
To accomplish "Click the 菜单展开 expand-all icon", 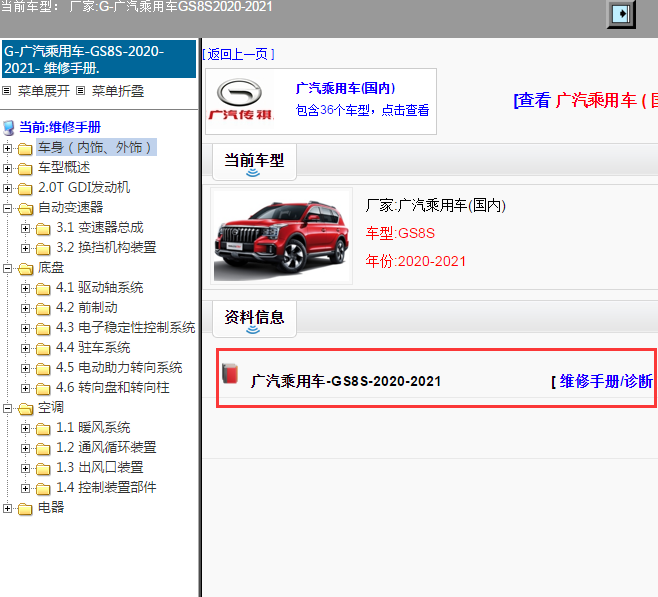I will tap(7, 91).
